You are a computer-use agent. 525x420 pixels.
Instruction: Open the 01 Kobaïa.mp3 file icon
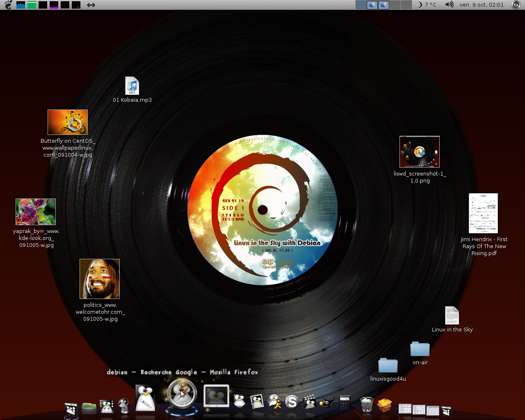(x=132, y=86)
